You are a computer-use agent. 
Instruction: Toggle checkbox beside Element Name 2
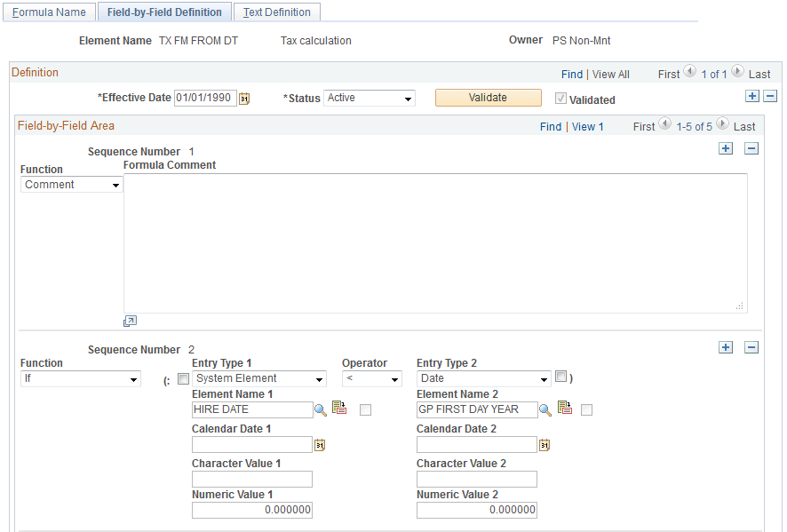pos(586,410)
